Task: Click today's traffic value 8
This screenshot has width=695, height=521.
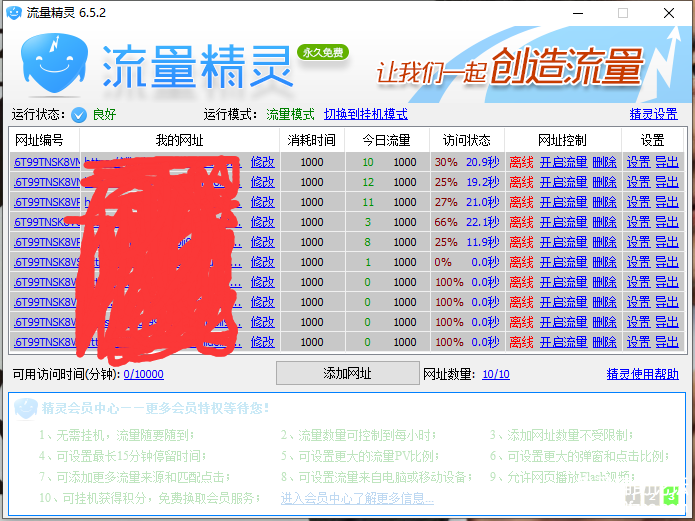Action: 368,242
